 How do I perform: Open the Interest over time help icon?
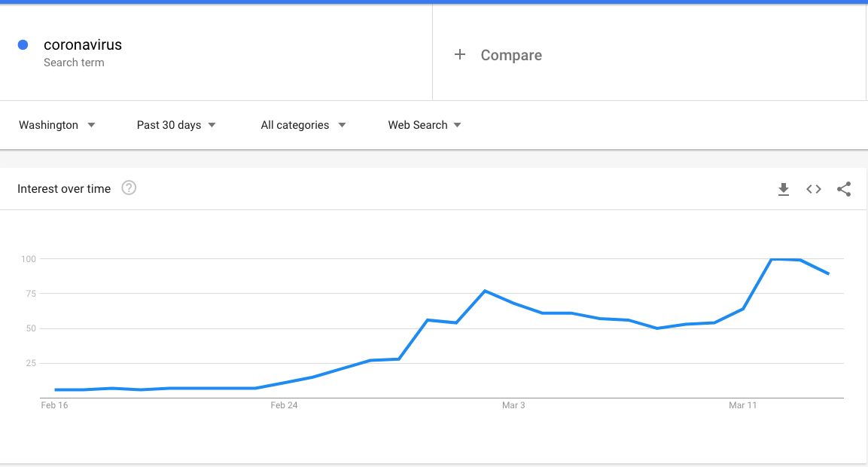click(x=129, y=188)
